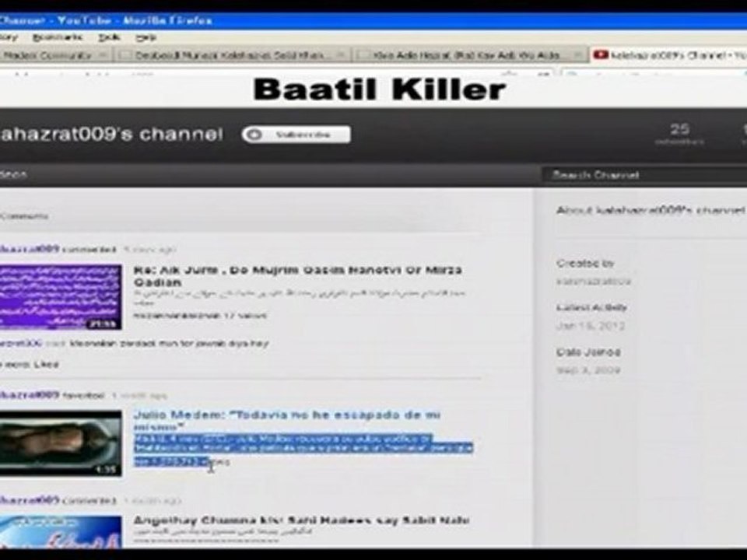
Task: Click the 'Jan 16, 2012' latest activity date
Action: 591,326
